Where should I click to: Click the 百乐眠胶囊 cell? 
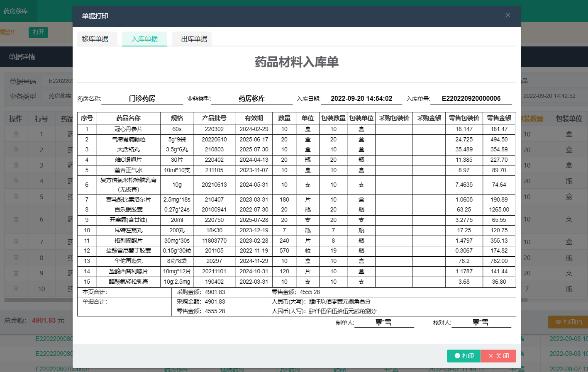pyautogui.click(x=128, y=210)
